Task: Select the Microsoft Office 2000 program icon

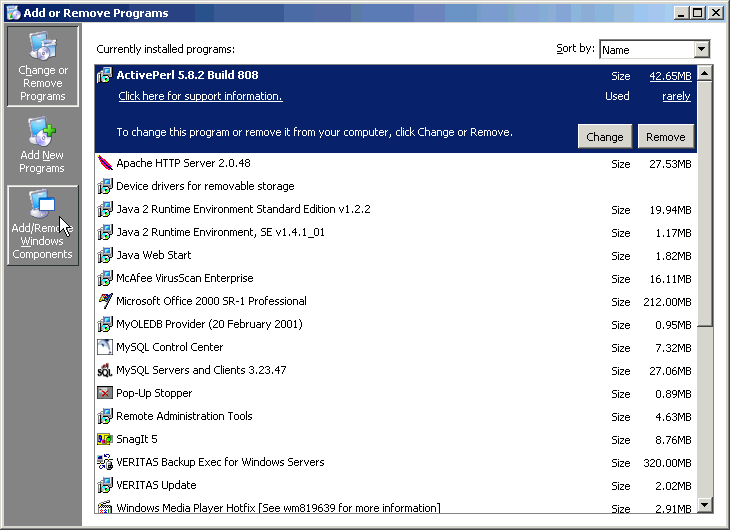Action: (x=105, y=301)
